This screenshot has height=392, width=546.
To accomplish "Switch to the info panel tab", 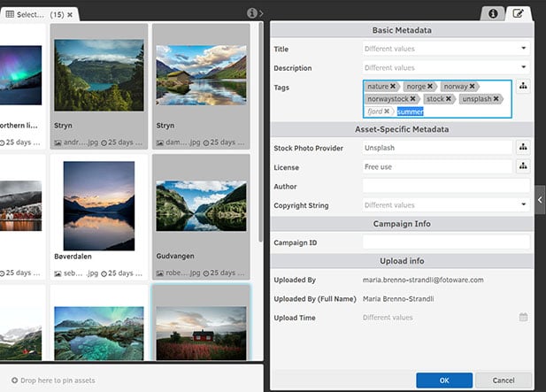I will (x=493, y=13).
